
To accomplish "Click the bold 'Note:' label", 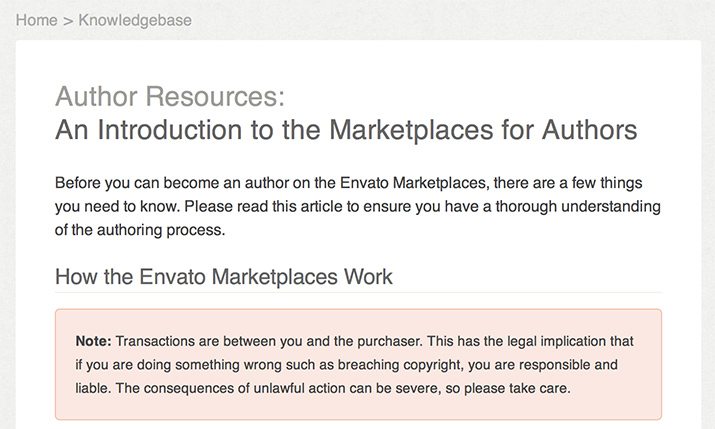I will click(x=93, y=341).
